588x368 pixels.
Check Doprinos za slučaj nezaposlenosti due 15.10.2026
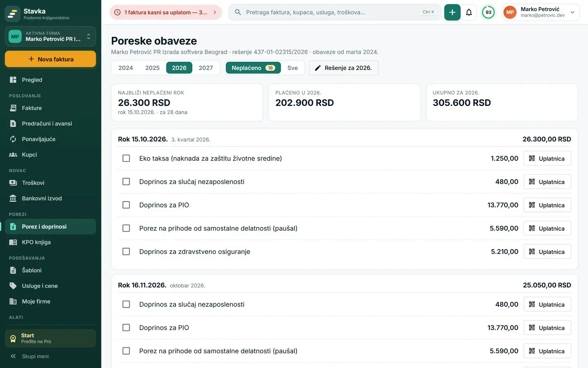tap(126, 182)
